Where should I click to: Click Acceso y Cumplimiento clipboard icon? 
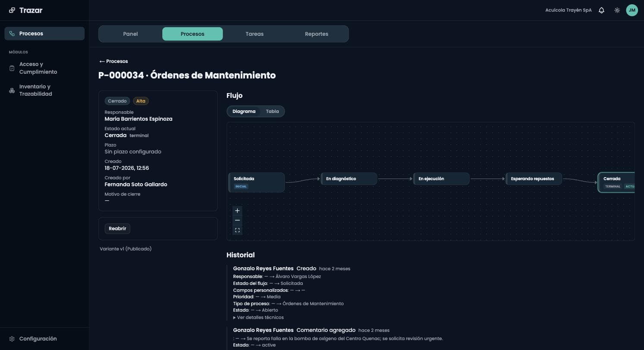point(12,68)
